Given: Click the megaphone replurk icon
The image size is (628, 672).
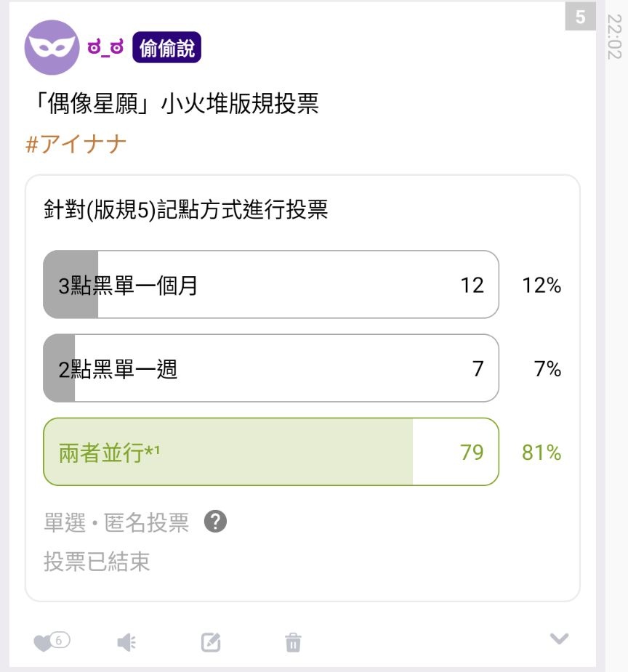Looking at the screenshot, I should [126, 642].
